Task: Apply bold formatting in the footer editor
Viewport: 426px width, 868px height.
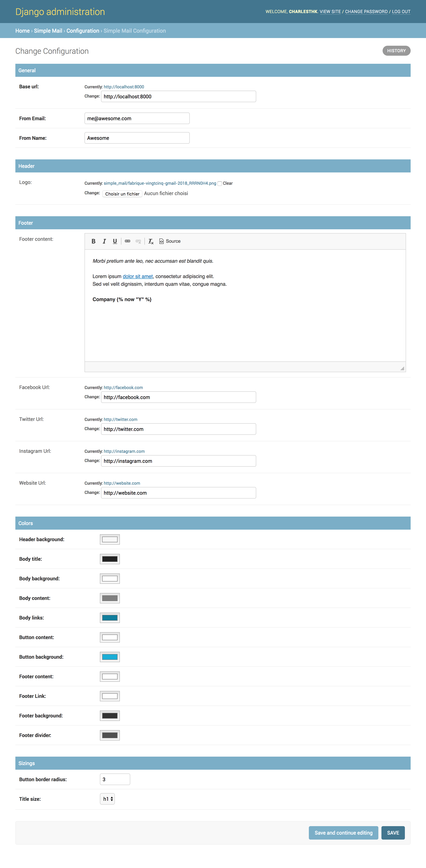Action: click(x=93, y=241)
